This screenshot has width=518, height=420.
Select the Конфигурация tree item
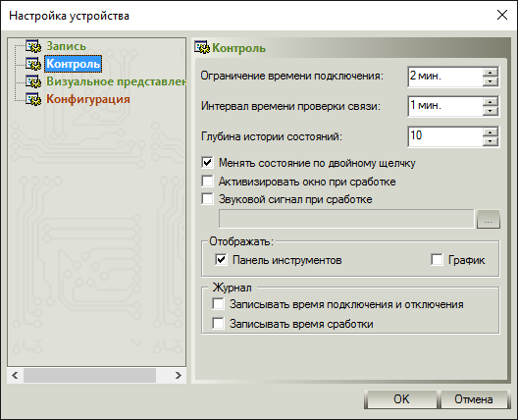[x=88, y=99]
